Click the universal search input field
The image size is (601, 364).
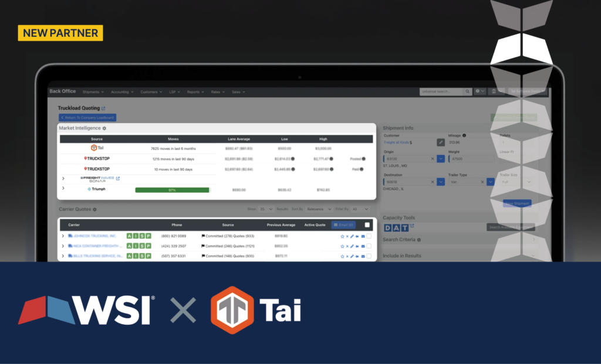[x=443, y=91]
